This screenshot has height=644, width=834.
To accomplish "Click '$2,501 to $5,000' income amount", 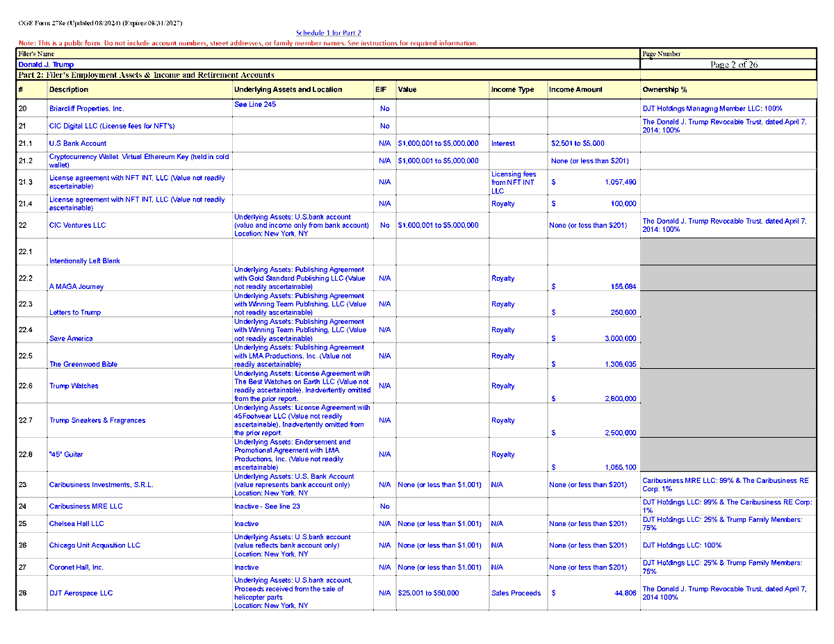I will pos(578,144).
